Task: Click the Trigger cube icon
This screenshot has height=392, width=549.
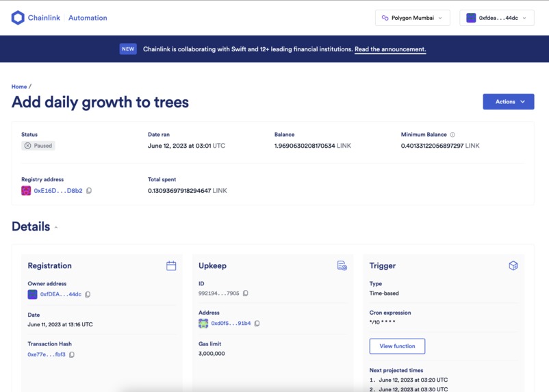Action: coord(513,265)
